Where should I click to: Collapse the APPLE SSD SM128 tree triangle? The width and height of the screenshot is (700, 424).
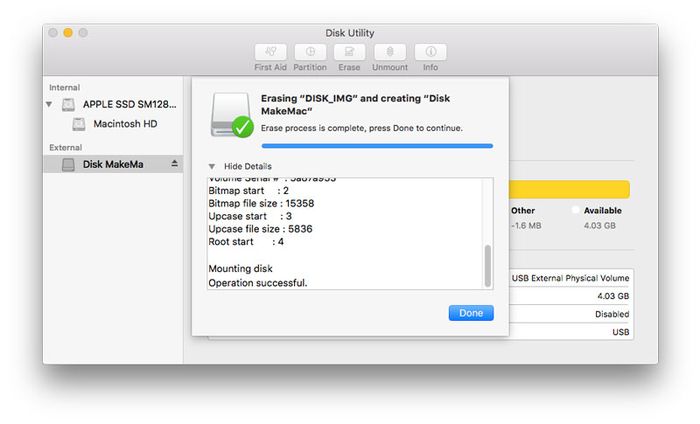(49, 104)
